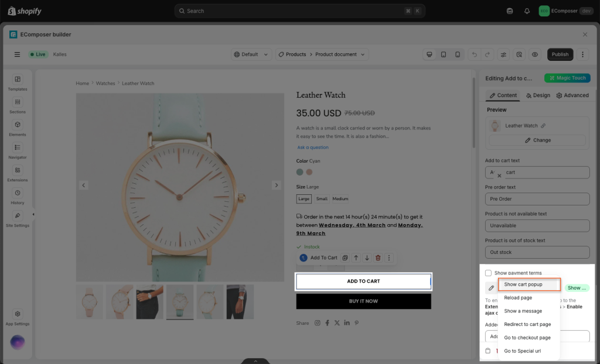
Task: Check the Show payment terms checkbox
Action: pyautogui.click(x=488, y=273)
